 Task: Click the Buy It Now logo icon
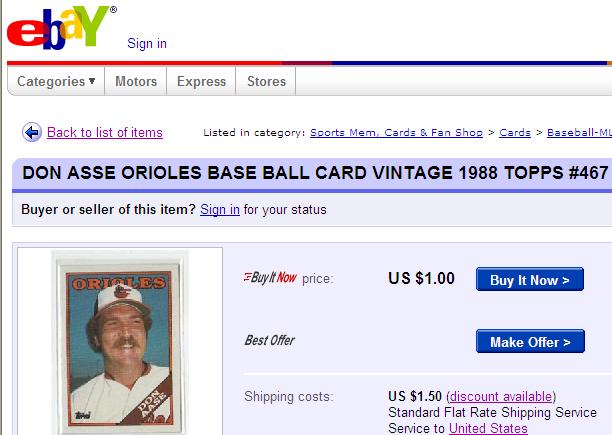coord(270,278)
